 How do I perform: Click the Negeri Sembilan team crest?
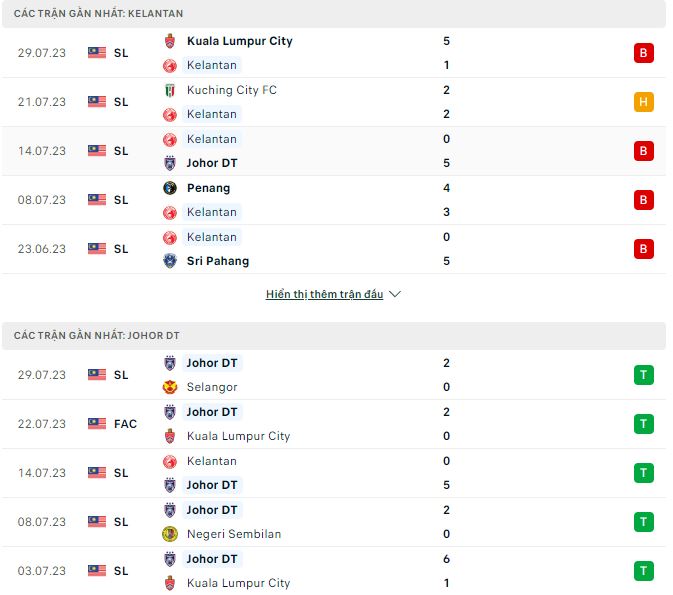pos(170,534)
